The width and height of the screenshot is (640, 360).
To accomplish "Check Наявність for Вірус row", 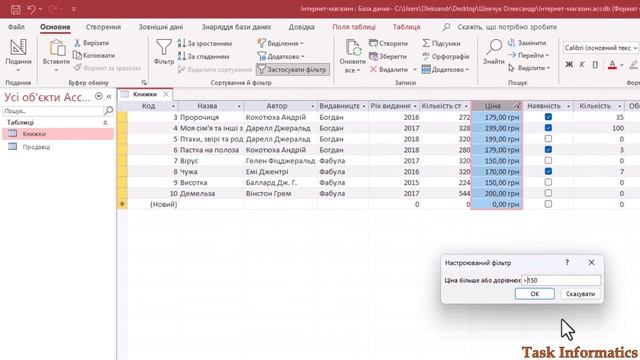I will [x=548, y=160].
